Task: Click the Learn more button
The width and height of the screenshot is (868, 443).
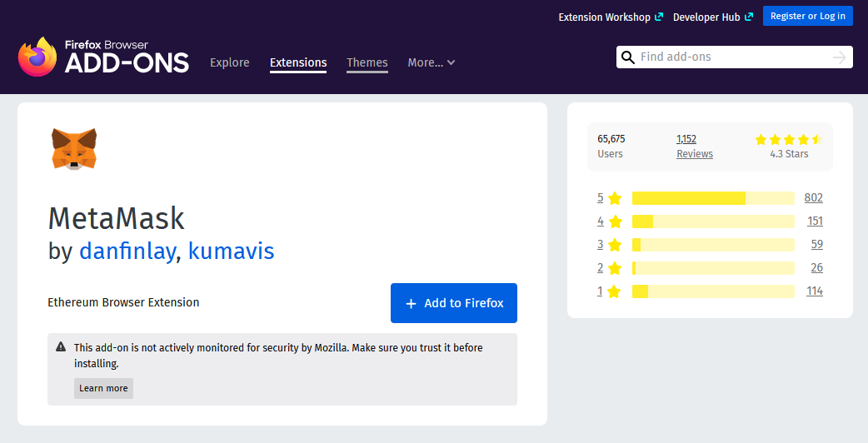Action: click(x=103, y=388)
